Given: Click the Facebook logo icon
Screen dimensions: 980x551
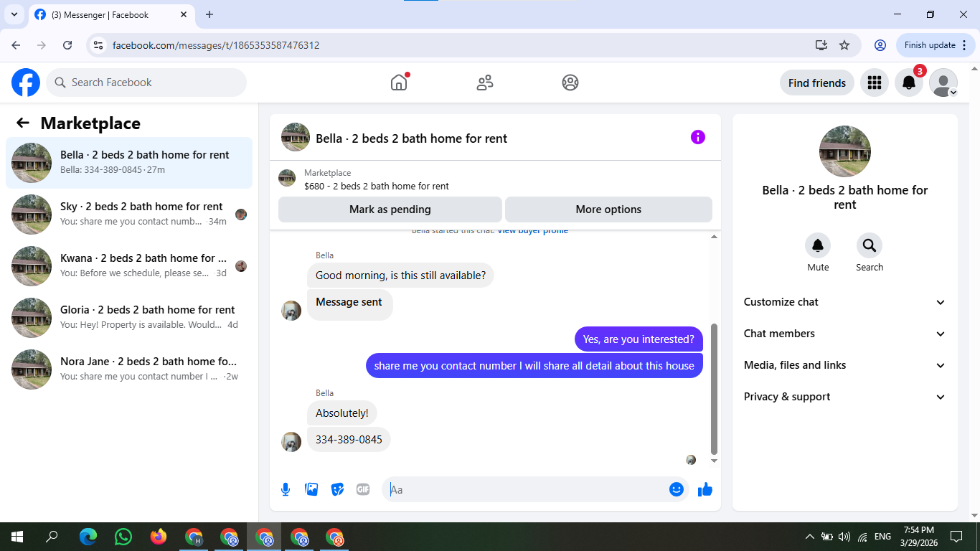Looking at the screenshot, I should pyautogui.click(x=26, y=83).
